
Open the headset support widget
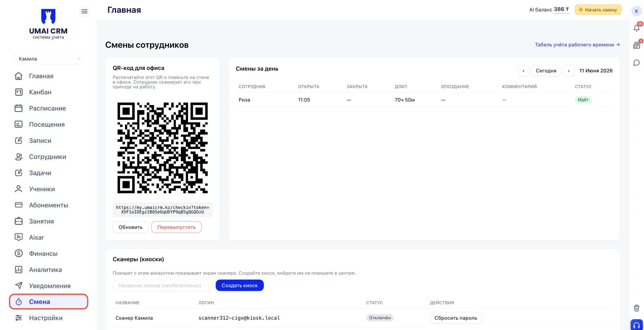(637, 325)
